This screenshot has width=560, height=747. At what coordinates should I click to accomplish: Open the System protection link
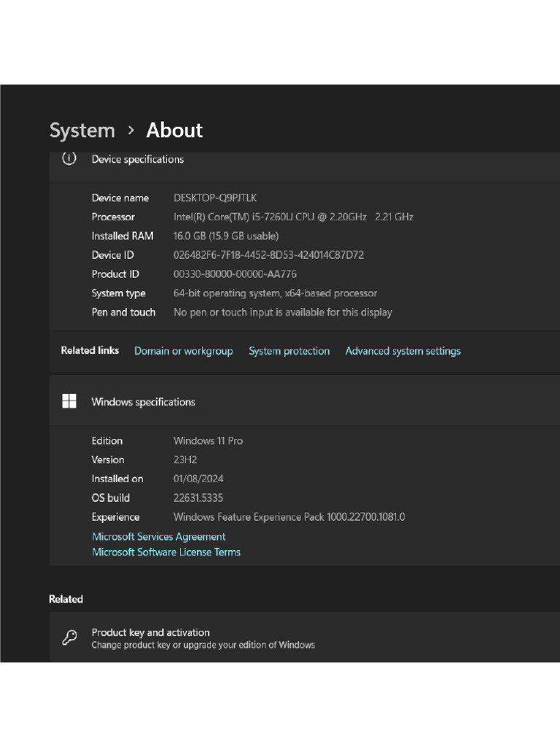289,351
